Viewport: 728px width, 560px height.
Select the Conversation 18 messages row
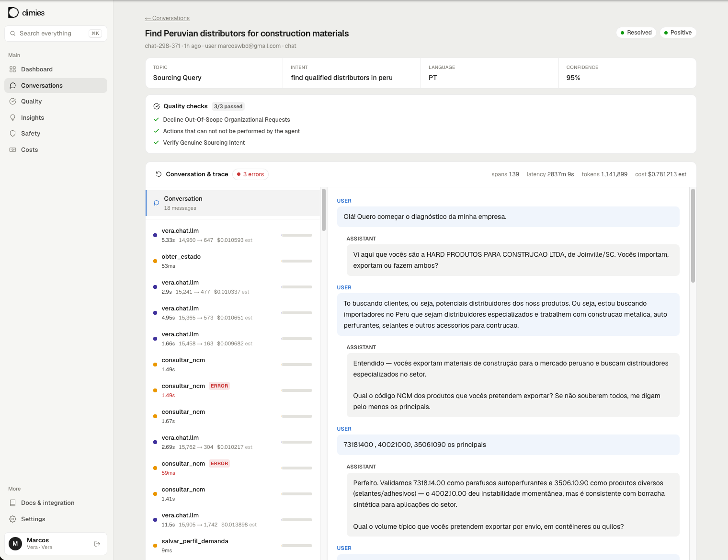click(x=233, y=203)
